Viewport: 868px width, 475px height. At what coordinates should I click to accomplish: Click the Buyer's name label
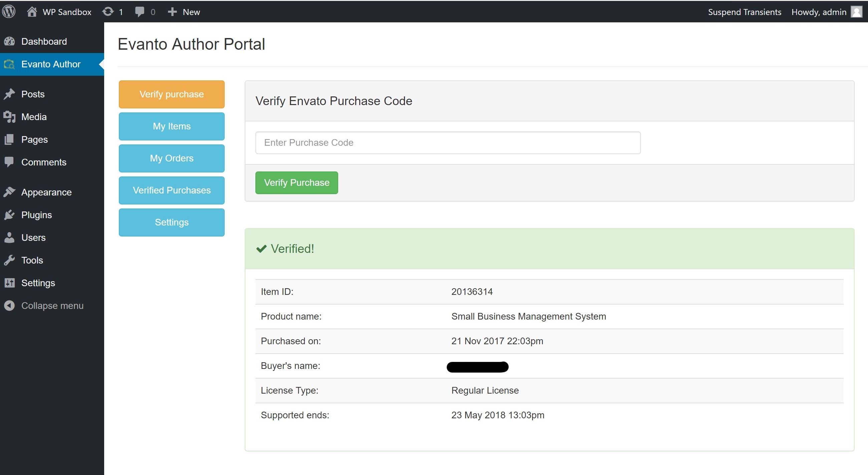(290, 366)
